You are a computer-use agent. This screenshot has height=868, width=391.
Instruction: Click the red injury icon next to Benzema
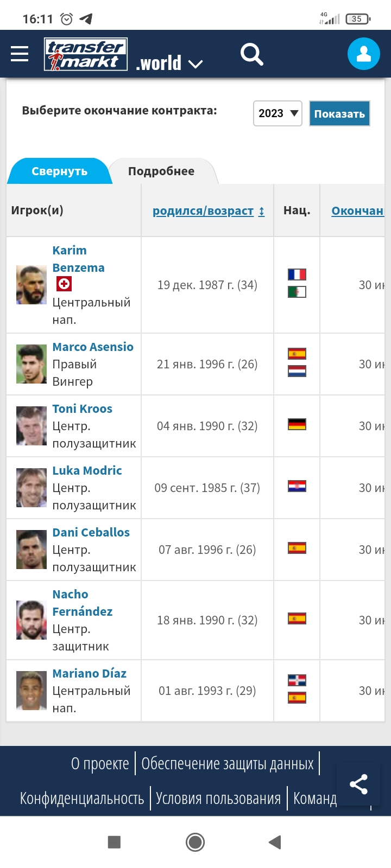[x=64, y=284]
